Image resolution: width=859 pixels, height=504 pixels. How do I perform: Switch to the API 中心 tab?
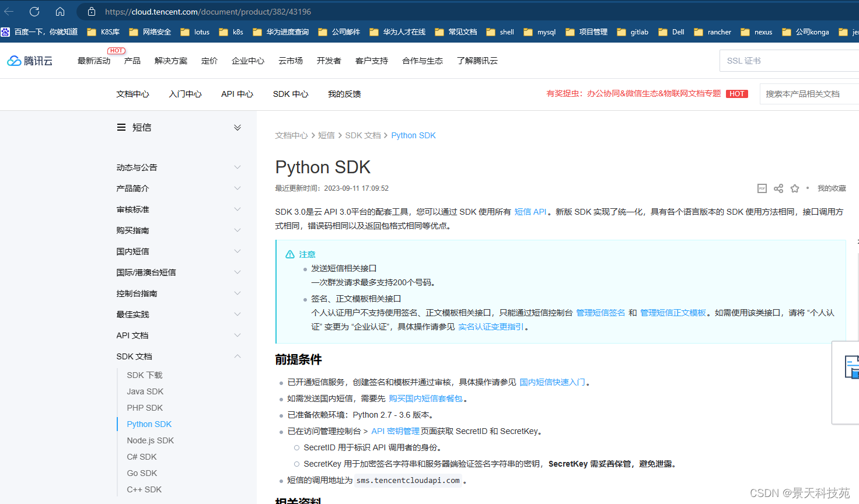pyautogui.click(x=237, y=93)
